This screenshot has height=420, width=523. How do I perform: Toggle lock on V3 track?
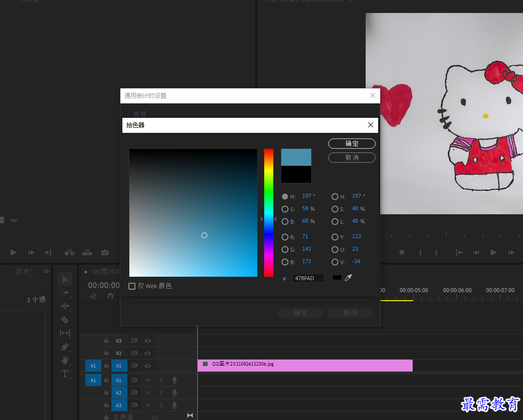[106, 341]
